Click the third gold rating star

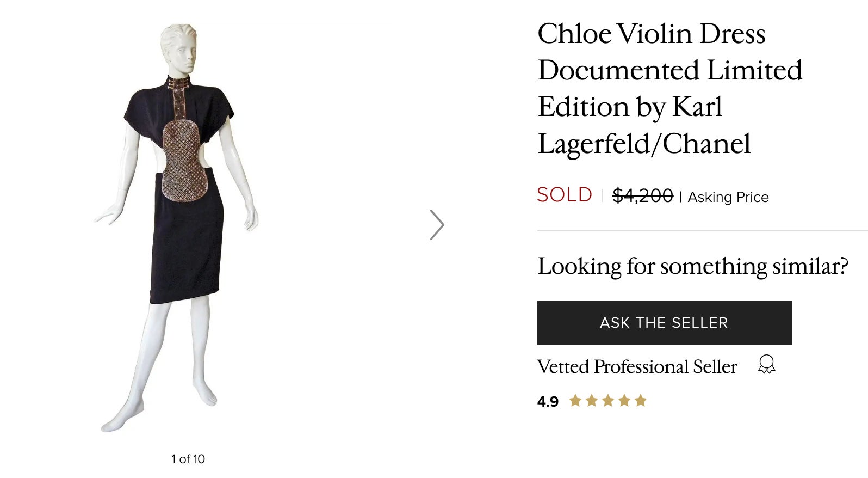click(608, 401)
